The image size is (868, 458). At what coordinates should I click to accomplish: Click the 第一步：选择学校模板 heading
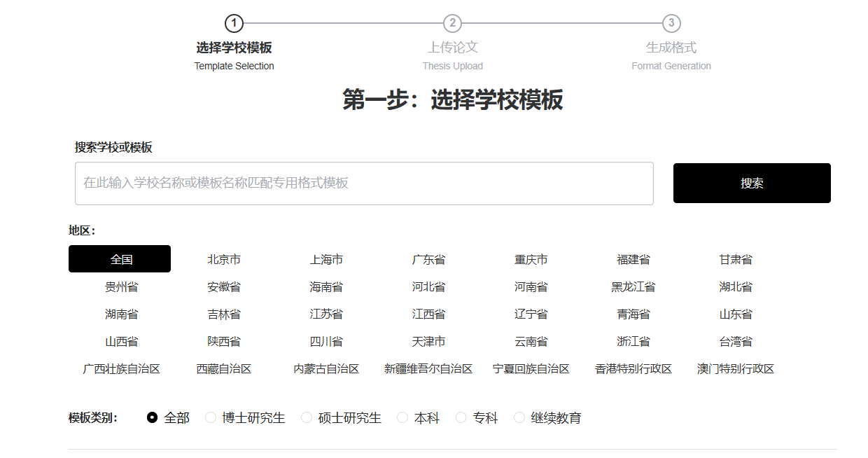tap(453, 100)
